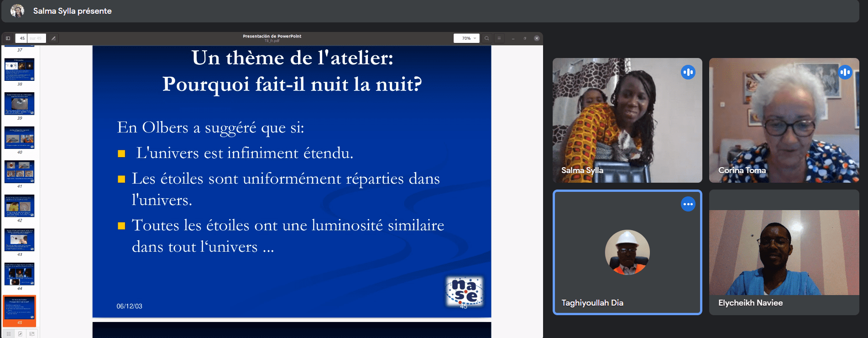Click the 'sur 49' page count label
868x338 pixels.
tap(36, 38)
